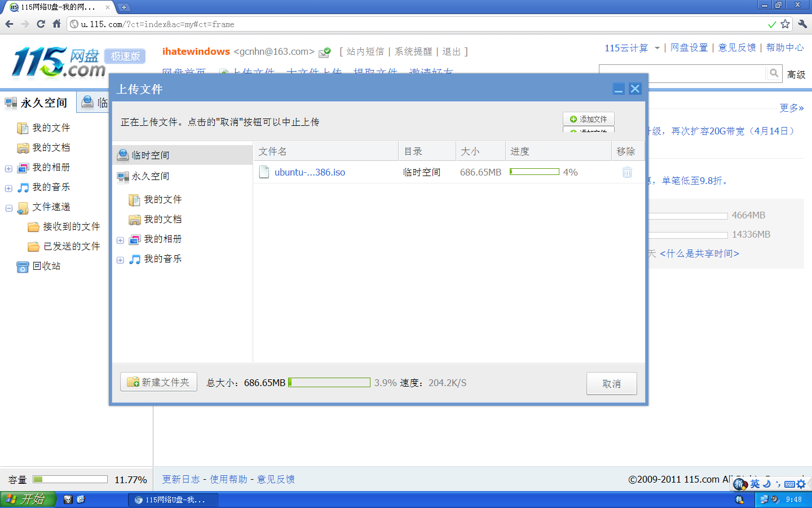This screenshot has width=812, height=508.
Task: Click browser back arrow
Action: coord(9,24)
